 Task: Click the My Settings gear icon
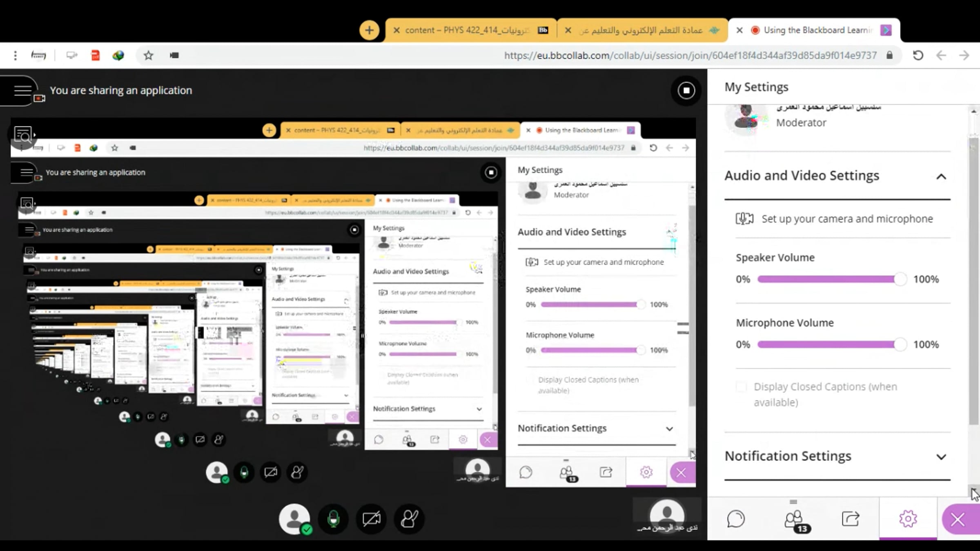click(x=908, y=519)
